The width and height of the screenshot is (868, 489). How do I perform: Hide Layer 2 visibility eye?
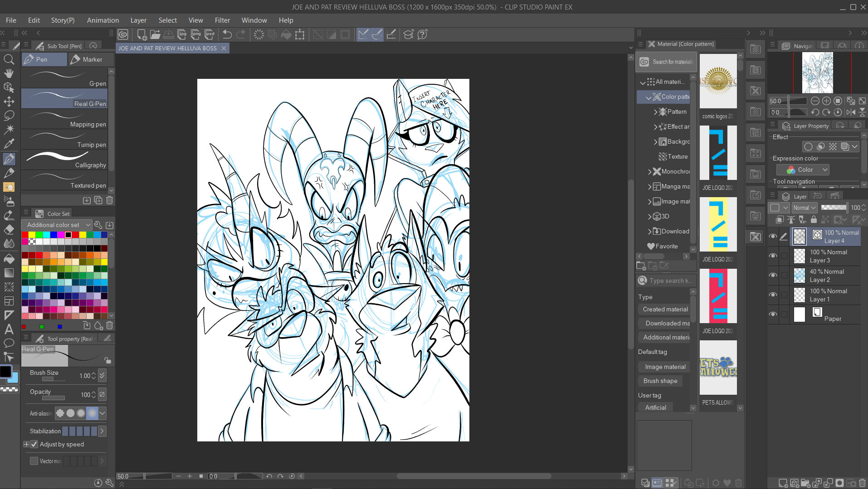coord(773,276)
